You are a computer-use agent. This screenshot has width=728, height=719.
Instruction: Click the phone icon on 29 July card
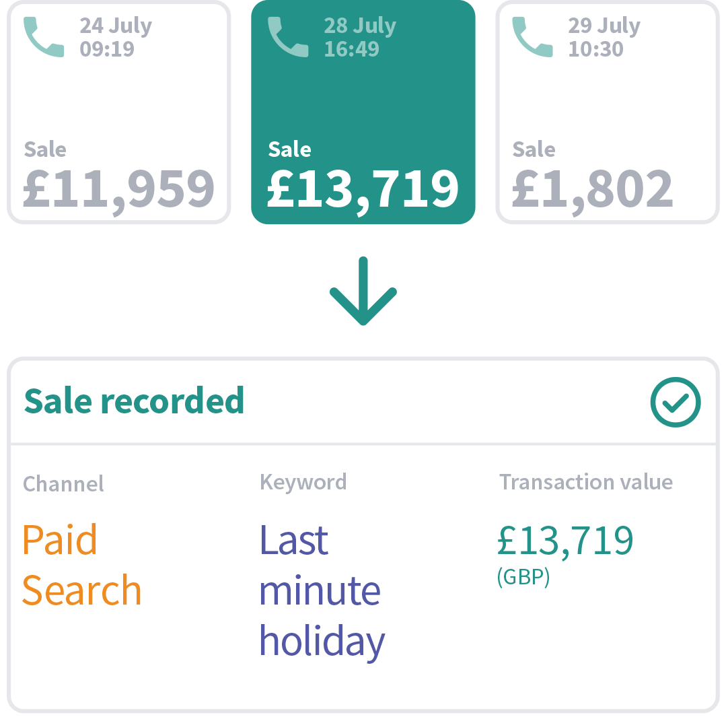(x=533, y=37)
